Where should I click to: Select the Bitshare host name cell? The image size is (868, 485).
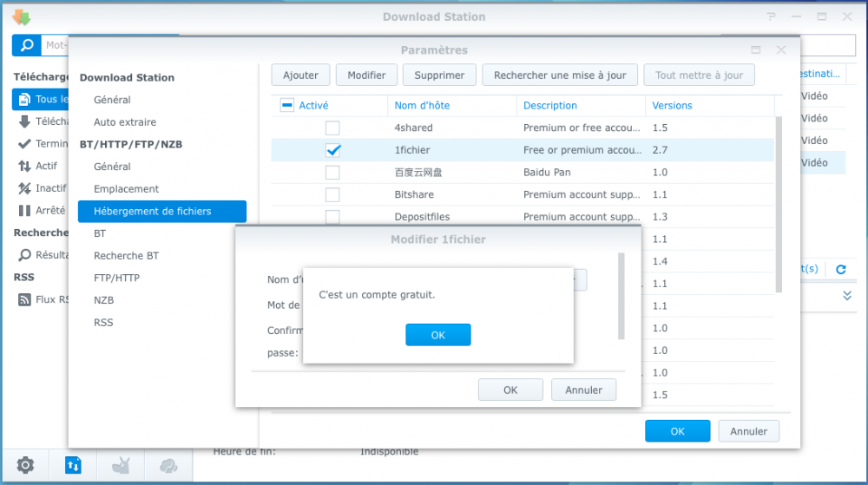tap(414, 194)
